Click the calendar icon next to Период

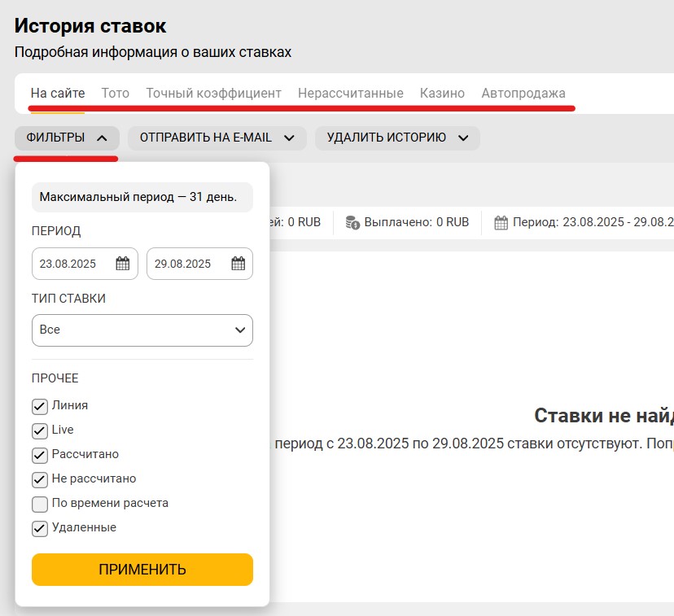(x=501, y=221)
